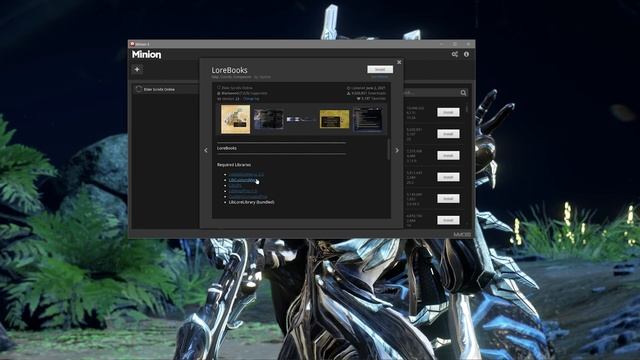
Task: Click the third Install button in addon list
Action: point(448,156)
